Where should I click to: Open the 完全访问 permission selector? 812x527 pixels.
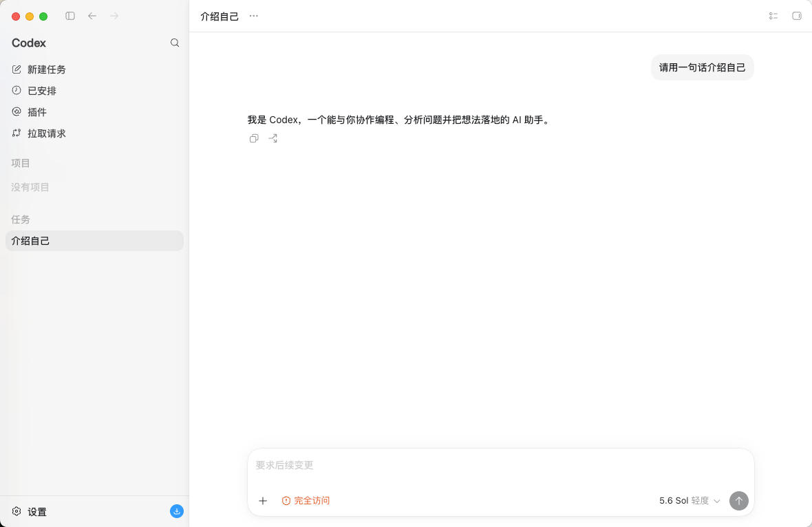point(306,501)
